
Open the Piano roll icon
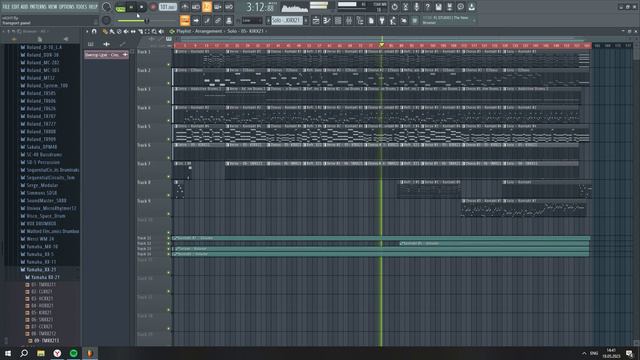pyautogui.click(x=327, y=20)
